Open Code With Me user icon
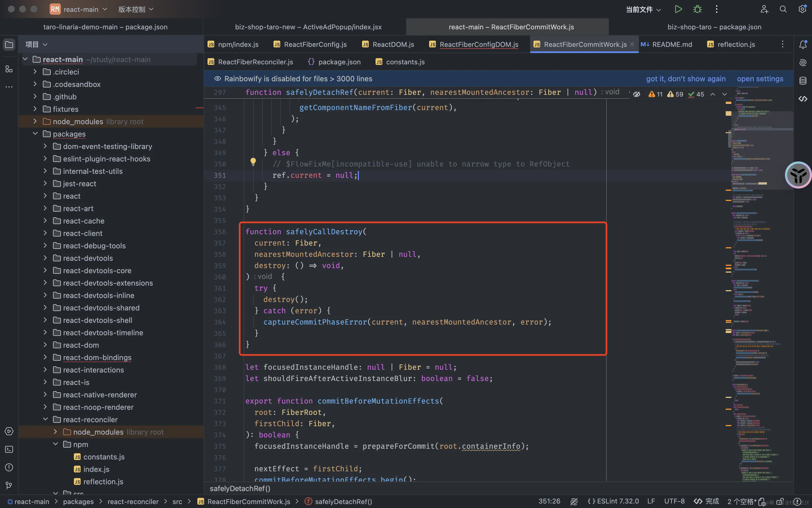Image resolution: width=812 pixels, height=508 pixels. pos(764,9)
